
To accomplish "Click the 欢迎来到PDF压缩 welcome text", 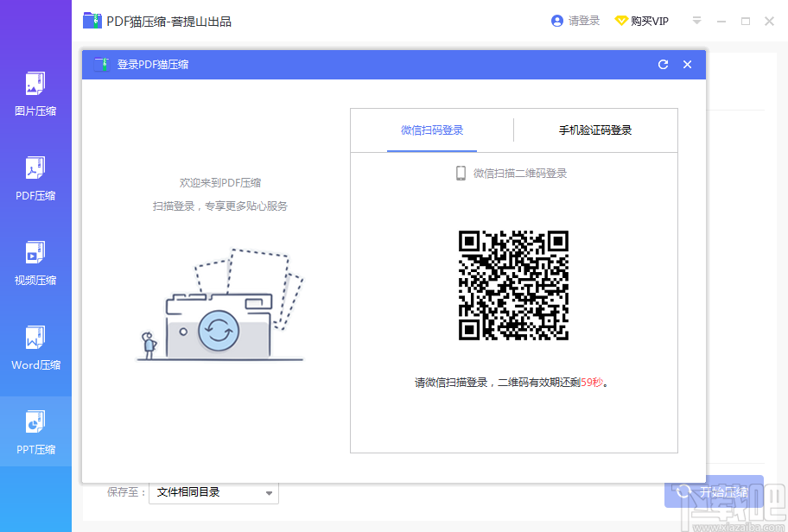I will click(x=220, y=183).
